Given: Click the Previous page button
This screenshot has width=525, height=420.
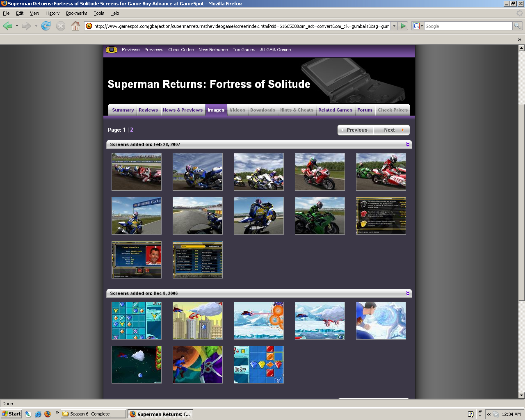Looking at the screenshot, I should [x=355, y=130].
